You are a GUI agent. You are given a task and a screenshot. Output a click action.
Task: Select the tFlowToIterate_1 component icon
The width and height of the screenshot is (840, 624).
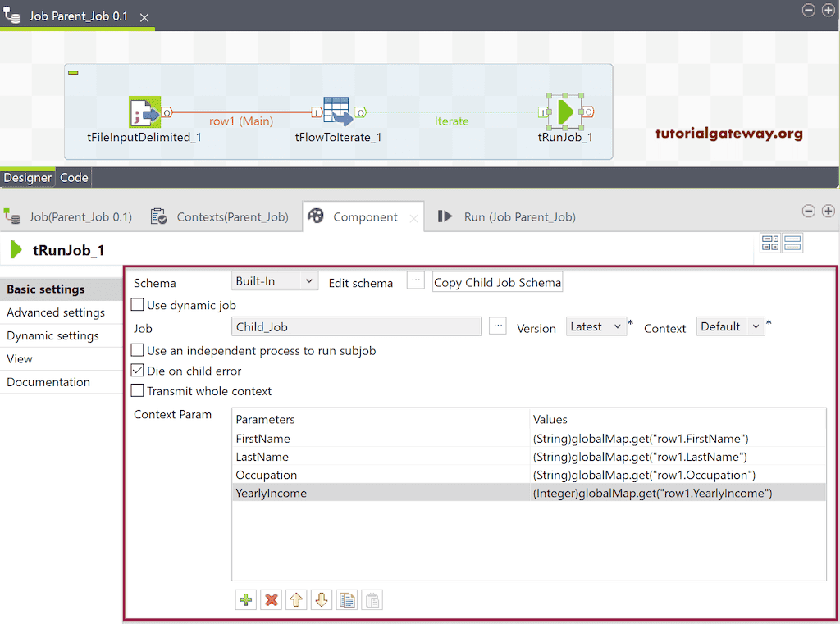pos(337,112)
